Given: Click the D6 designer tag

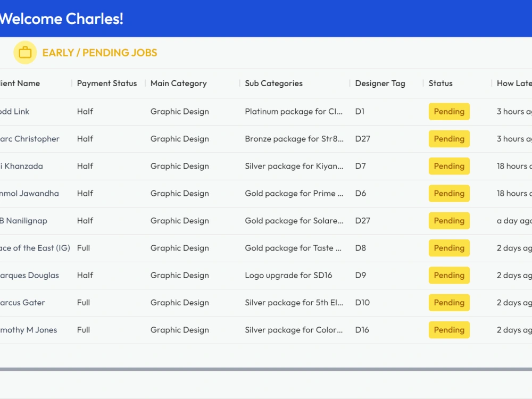Looking at the screenshot, I should (361, 194).
